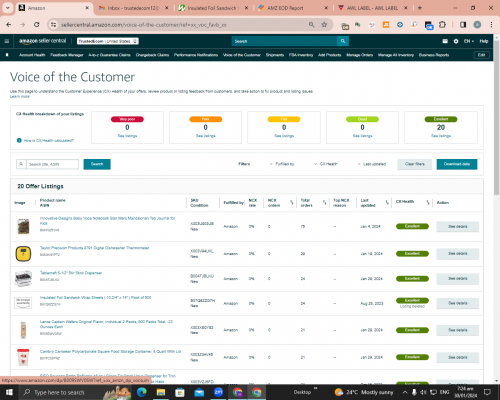
Task: Open Manage Orders in the navigation bar
Action: (360, 55)
